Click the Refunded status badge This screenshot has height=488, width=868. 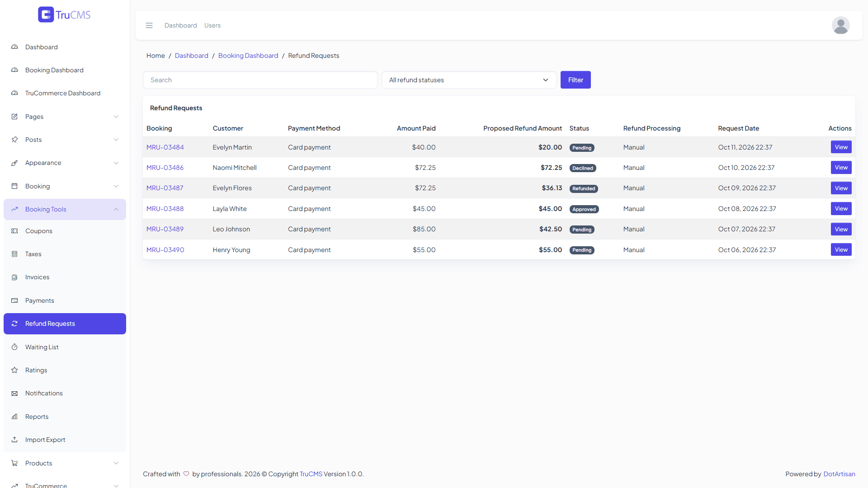point(584,188)
